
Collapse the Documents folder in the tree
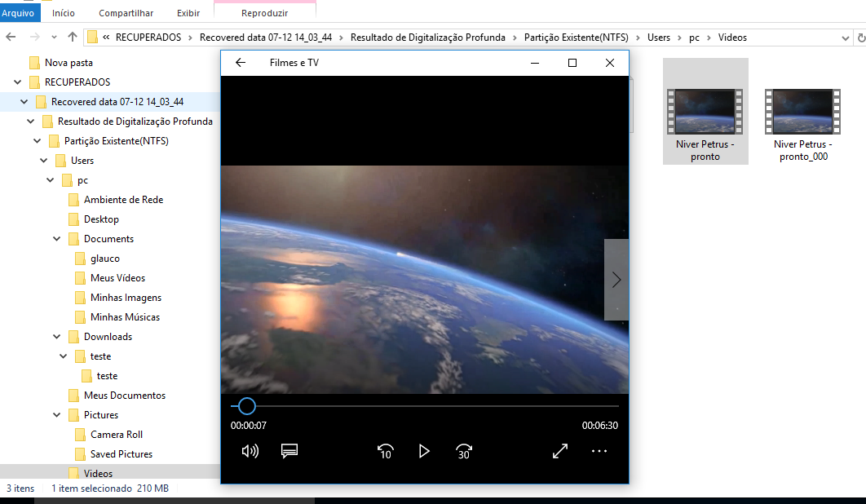57,239
